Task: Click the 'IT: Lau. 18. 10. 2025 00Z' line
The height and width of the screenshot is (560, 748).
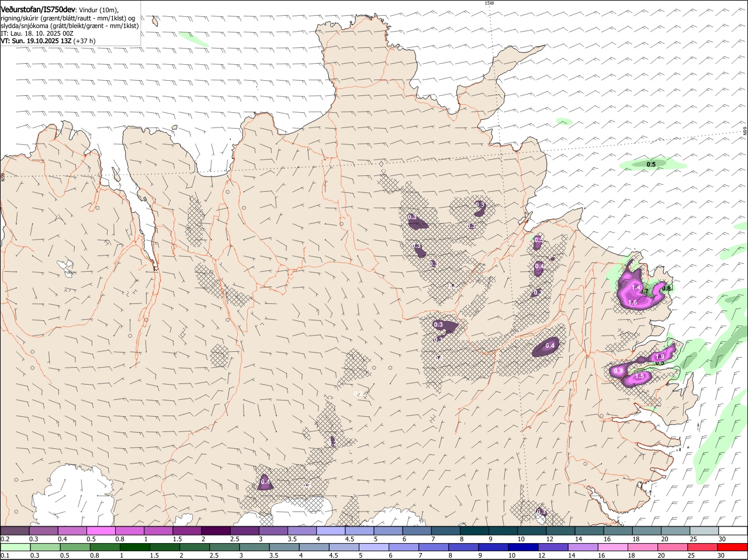Action: tap(37, 33)
